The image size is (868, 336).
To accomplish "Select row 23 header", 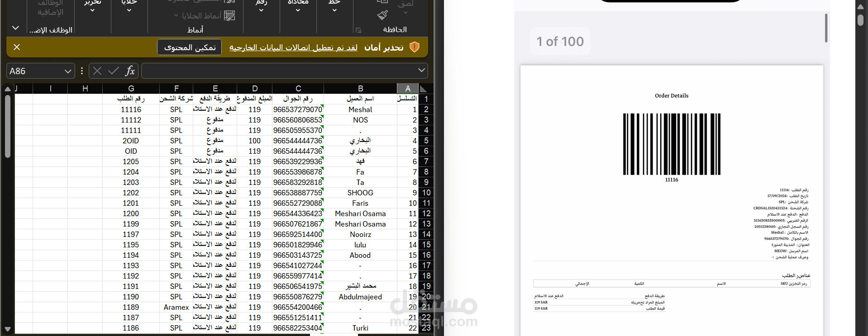I will pyautogui.click(x=426, y=328).
